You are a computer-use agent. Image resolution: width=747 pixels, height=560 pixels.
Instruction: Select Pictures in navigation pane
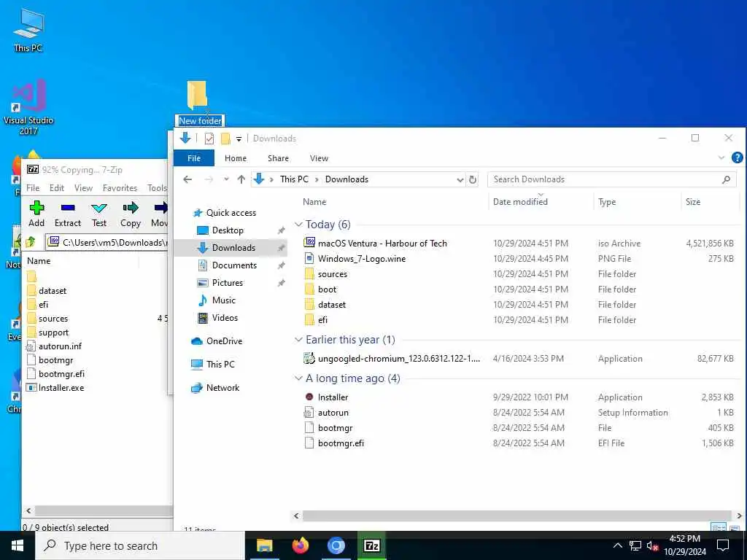[228, 283]
